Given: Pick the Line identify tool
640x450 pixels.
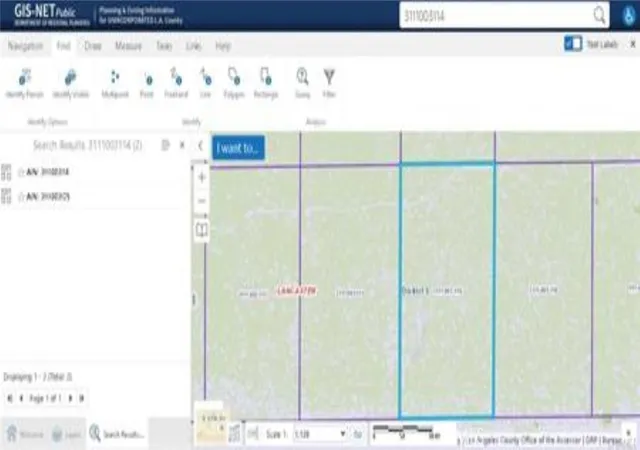Looking at the screenshot, I should pos(205,83).
